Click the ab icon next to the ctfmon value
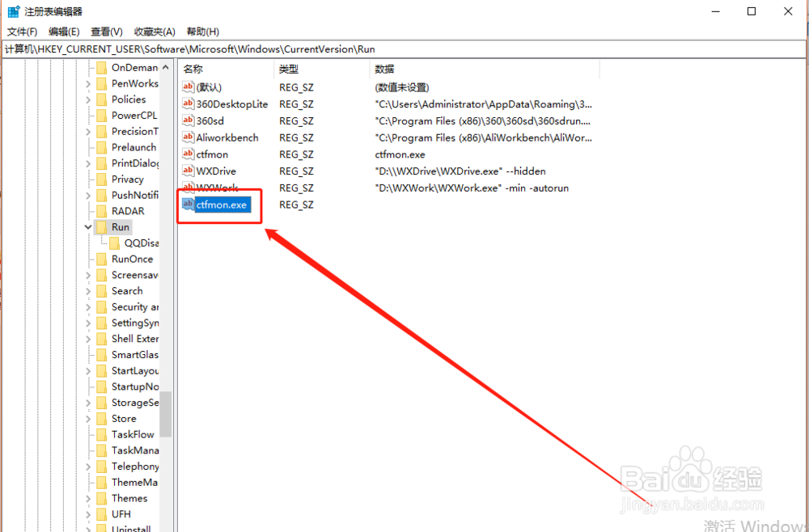 point(188,154)
